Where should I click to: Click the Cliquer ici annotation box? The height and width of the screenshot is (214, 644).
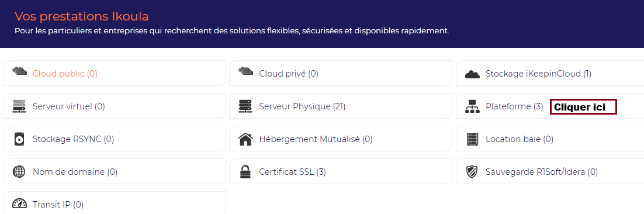(x=583, y=107)
